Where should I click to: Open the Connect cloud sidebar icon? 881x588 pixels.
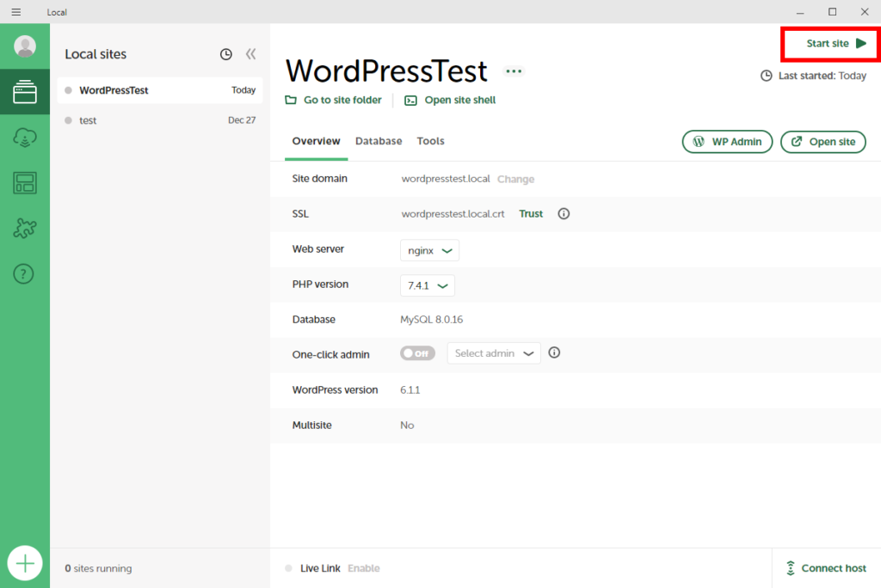coord(25,138)
